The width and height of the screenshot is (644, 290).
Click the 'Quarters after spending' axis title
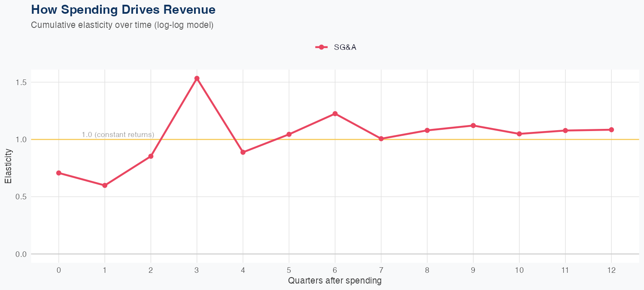click(x=335, y=281)
